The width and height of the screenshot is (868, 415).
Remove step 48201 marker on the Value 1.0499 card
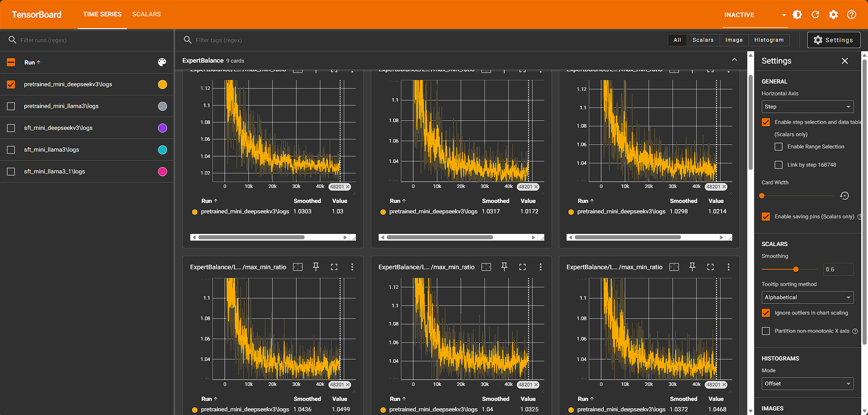click(x=348, y=385)
